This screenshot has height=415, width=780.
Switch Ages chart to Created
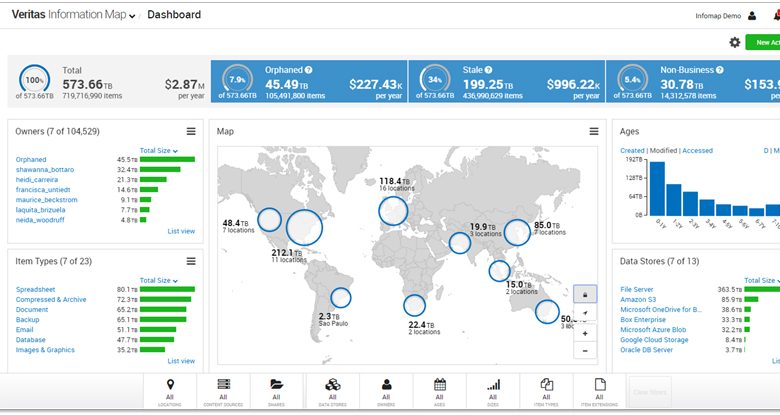(632, 150)
